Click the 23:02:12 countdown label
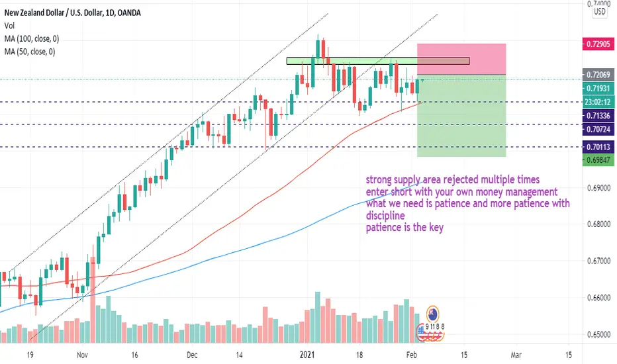The height and width of the screenshot is (364, 617). coord(598,103)
